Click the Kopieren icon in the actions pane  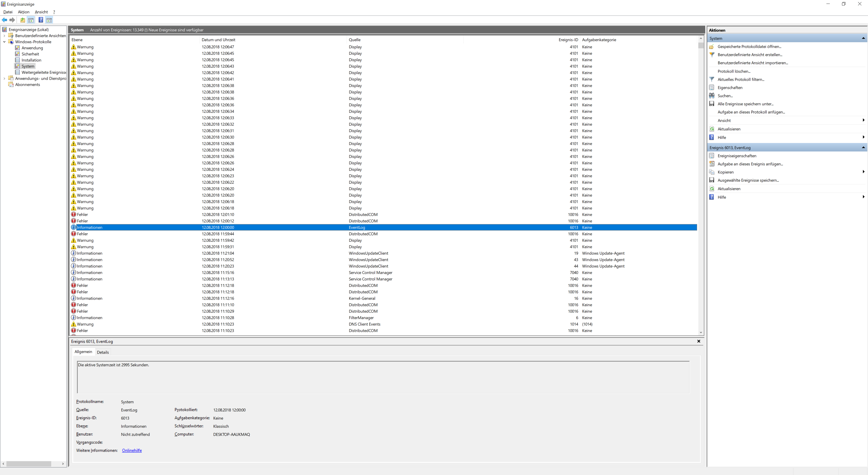point(712,172)
